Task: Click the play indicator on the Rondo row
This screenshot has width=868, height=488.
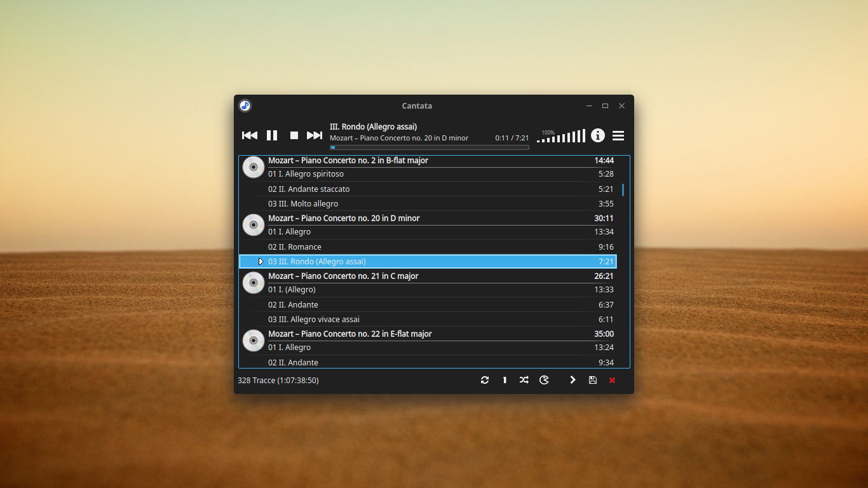Action: (x=261, y=262)
